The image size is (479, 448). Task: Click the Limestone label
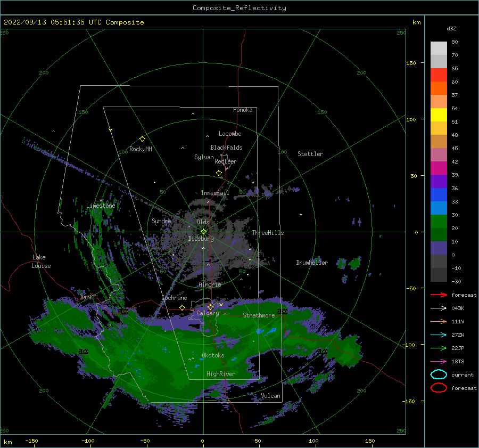click(x=101, y=206)
